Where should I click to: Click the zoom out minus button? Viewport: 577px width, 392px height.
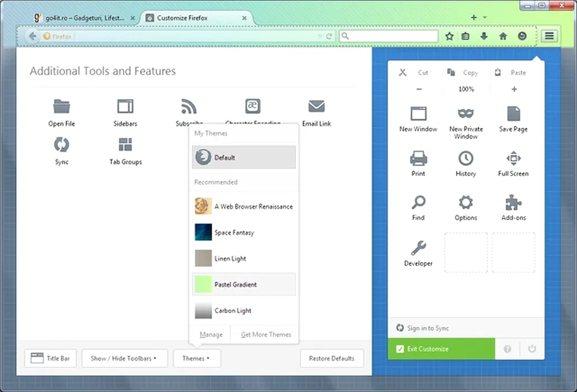(x=419, y=89)
